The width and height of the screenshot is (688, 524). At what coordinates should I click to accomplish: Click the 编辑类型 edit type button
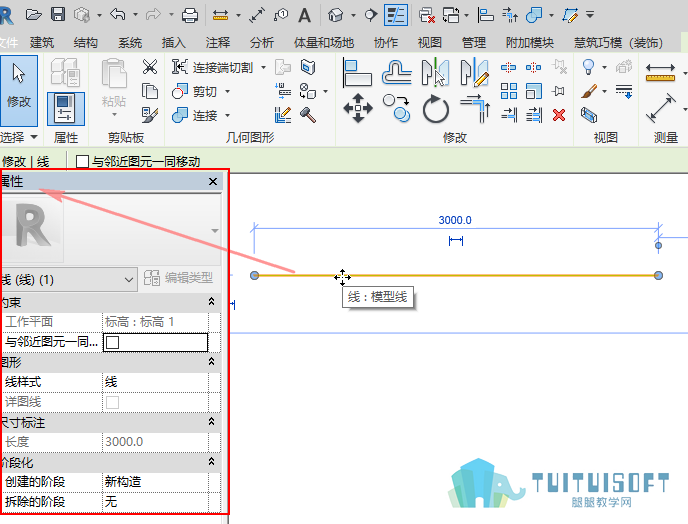[x=178, y=278]
